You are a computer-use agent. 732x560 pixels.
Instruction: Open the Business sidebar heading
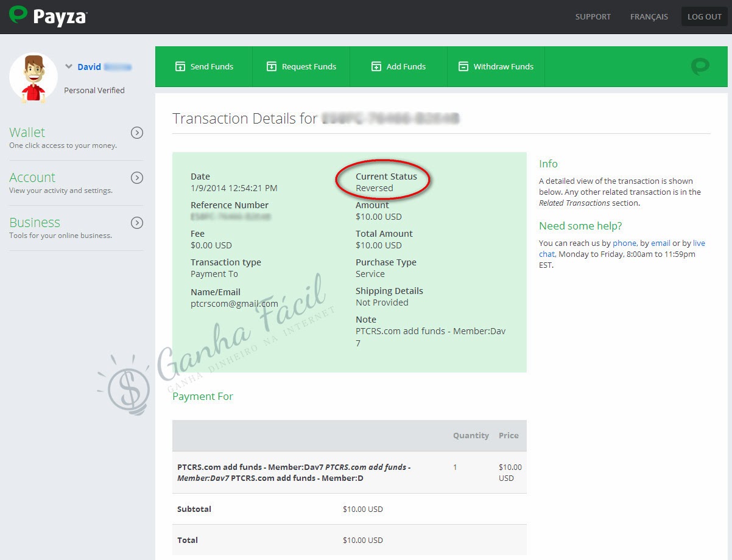coord(35,222)
